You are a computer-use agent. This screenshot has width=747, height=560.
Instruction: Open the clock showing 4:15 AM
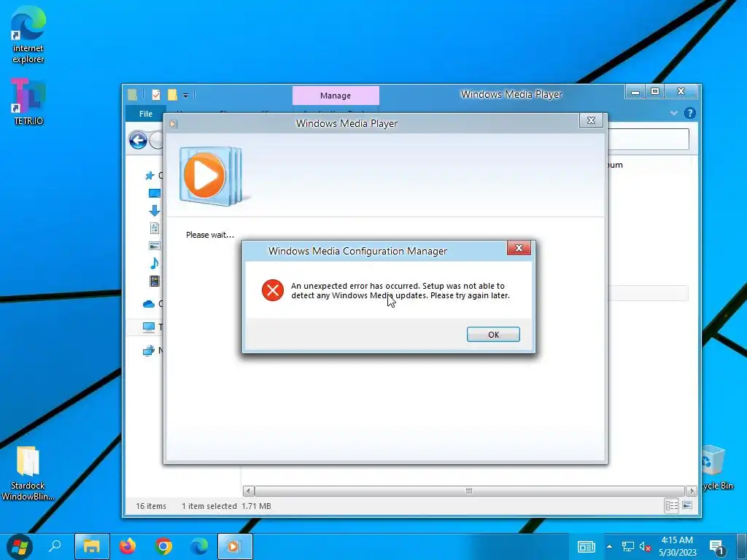point(677,546)
